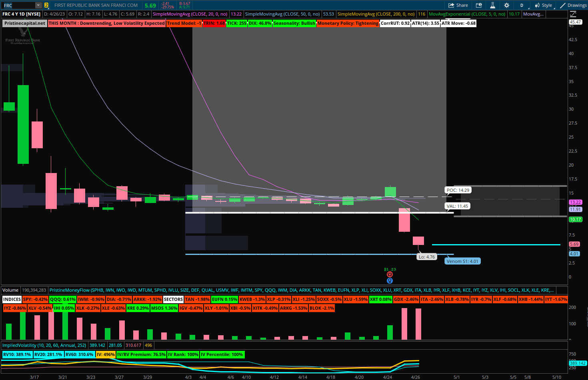The width and height of the screenshot is (588, 380).
Task: Click the truncated MovAvg... study label
Action: tap(533, 14)
